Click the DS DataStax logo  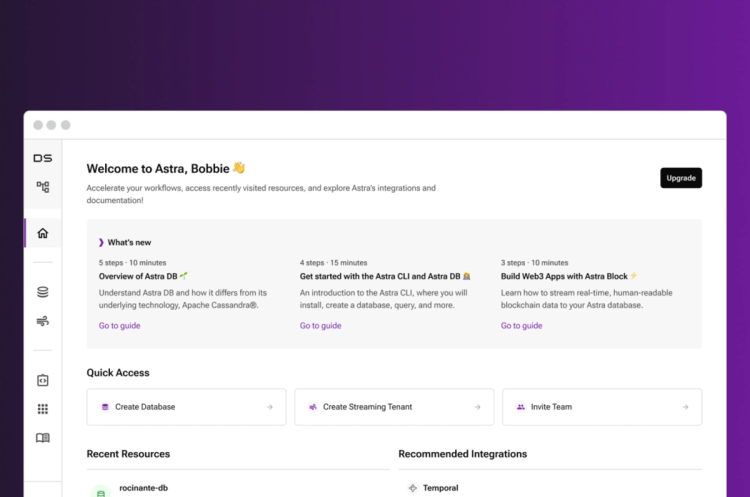(x=43, y=158)
